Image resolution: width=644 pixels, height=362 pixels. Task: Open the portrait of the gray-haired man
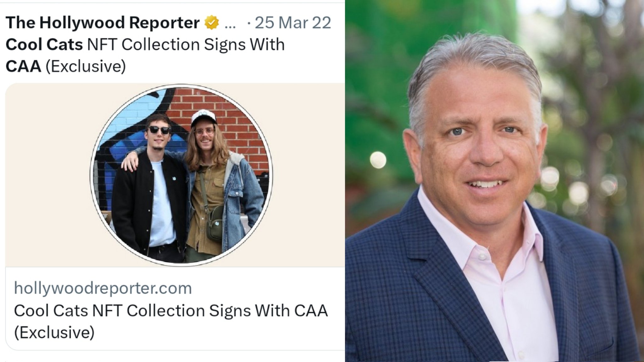494,181
